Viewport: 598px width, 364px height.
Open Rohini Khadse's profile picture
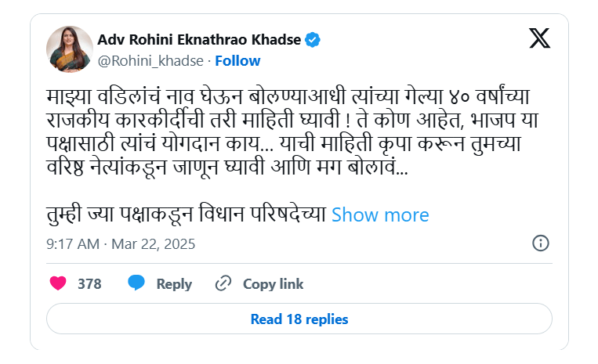[x=70, y=49]
